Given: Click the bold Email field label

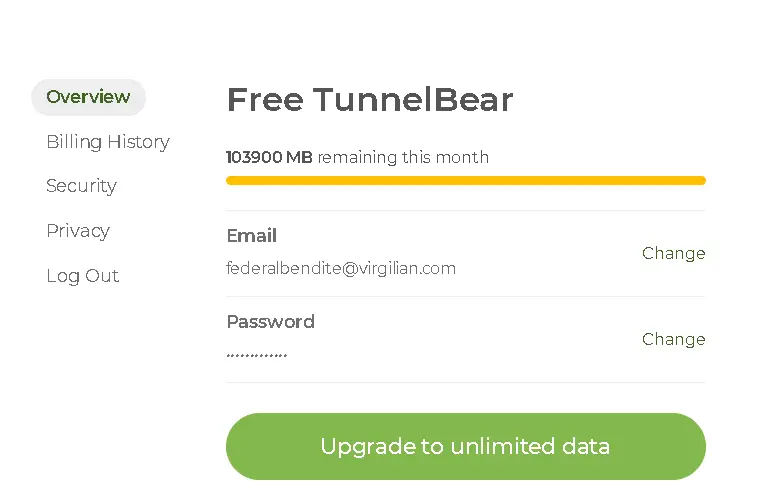Looking at the screenshot, I should click(x=252, y=236).
